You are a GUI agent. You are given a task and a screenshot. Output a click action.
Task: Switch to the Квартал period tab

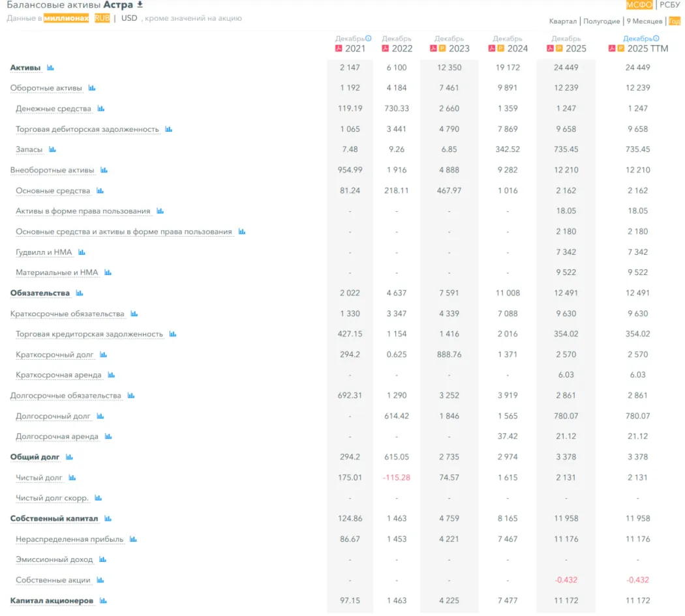[x=562, y=22]
